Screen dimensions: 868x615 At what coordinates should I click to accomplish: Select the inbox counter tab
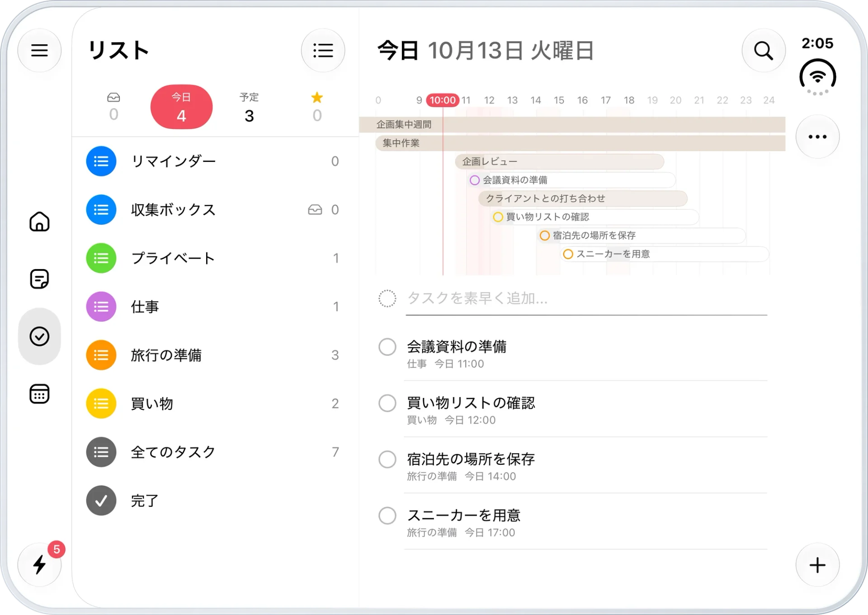click(x=113, y=107)
